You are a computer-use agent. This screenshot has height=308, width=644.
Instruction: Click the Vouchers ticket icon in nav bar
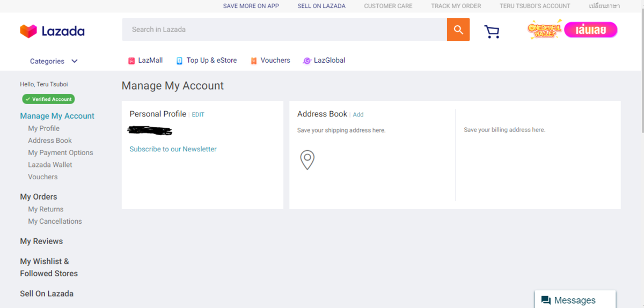point(254,61)
